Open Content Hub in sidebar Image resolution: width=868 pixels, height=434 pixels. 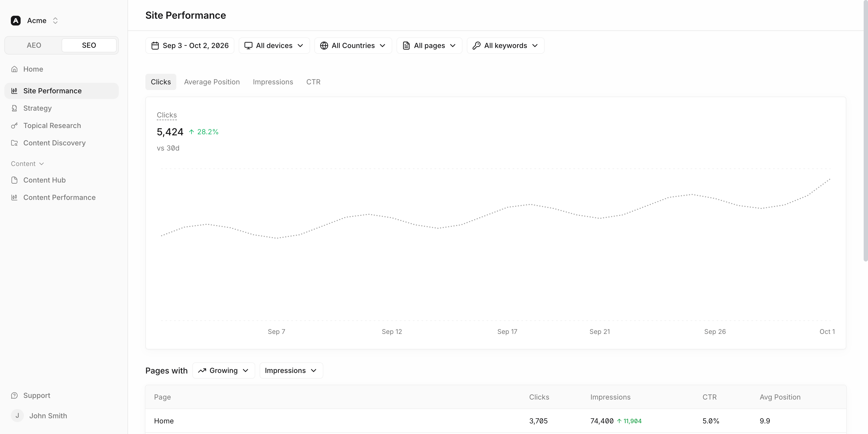click(x=61, y=180)
